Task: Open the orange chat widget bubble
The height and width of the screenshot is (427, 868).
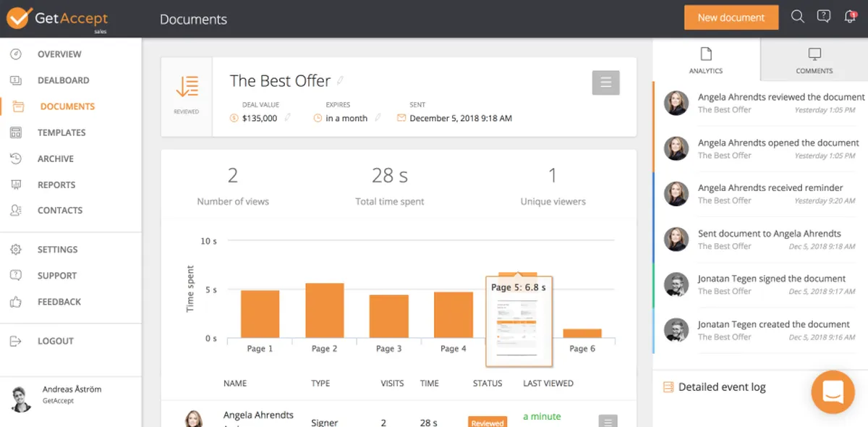Action: (833, 392)
